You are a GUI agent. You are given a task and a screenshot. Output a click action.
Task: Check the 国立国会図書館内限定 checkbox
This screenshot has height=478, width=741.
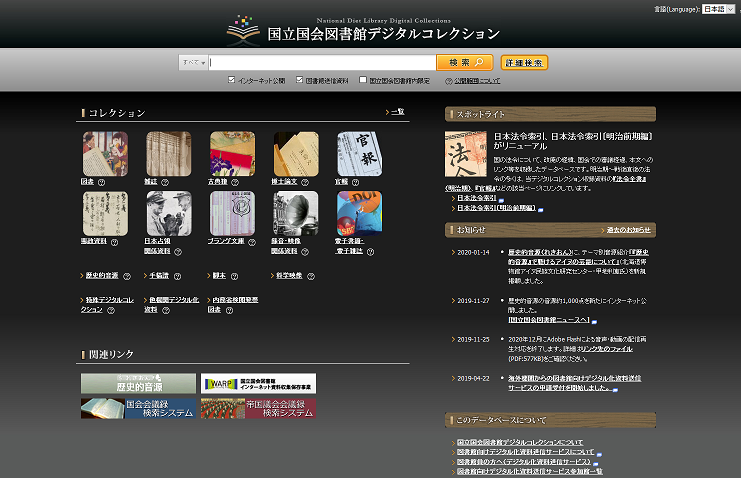point(363,80)
